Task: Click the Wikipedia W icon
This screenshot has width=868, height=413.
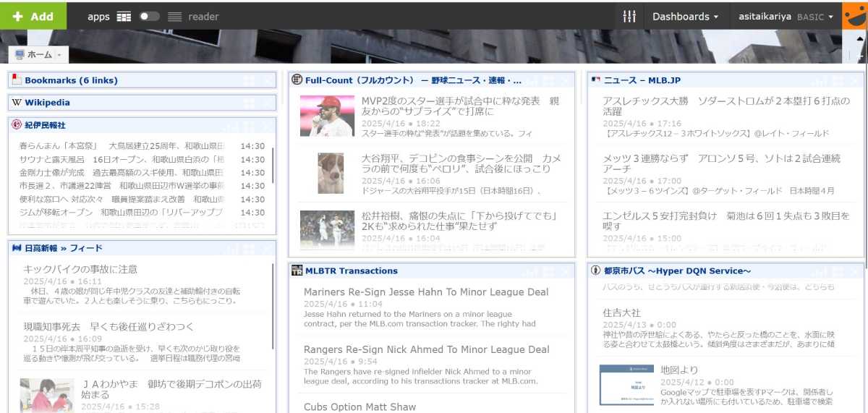Action: 17,103
